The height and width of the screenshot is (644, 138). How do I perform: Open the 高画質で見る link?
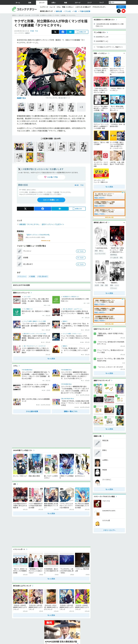tap(21, 98)
